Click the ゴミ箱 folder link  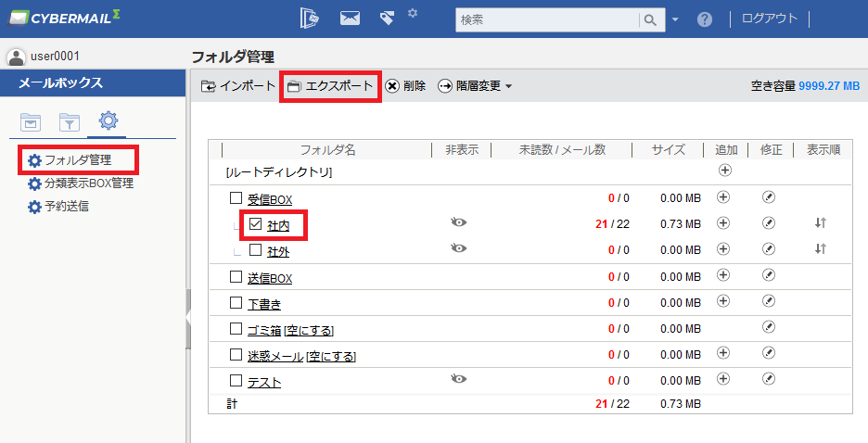(x=264, y=330)
